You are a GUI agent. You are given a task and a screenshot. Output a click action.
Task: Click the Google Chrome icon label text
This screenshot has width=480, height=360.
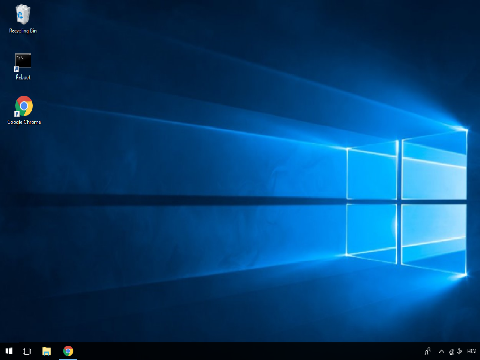(x=24, y=122)
